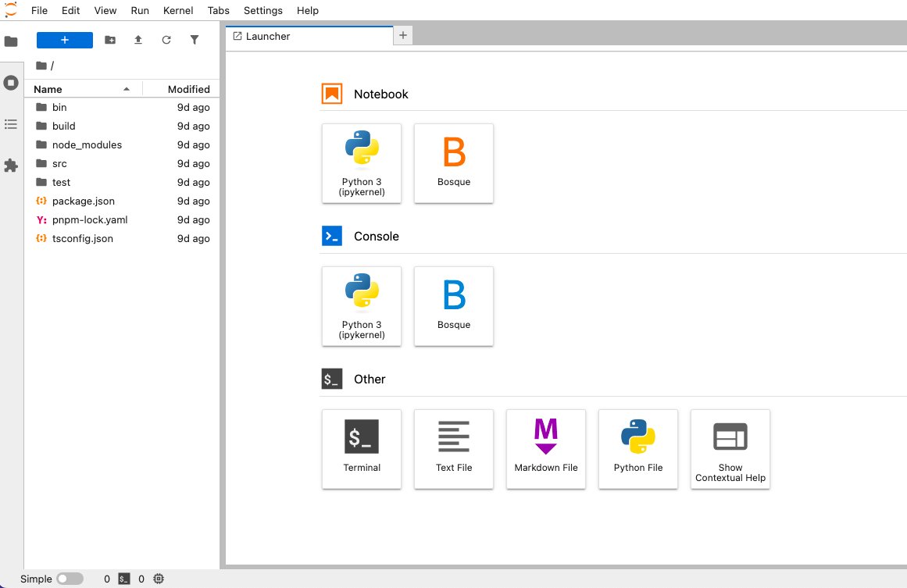Select the bin folder
Viewport: 907px width, 588px height.
[x=122, y=108]
